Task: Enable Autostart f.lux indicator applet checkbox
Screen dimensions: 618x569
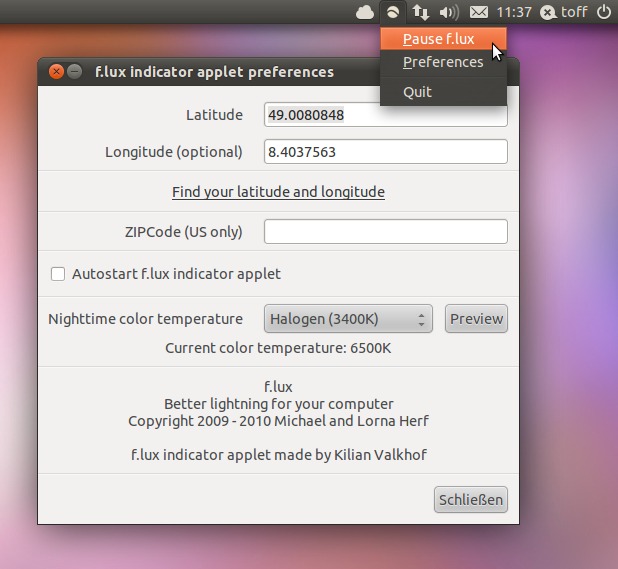Action: [x=58, y=274]
